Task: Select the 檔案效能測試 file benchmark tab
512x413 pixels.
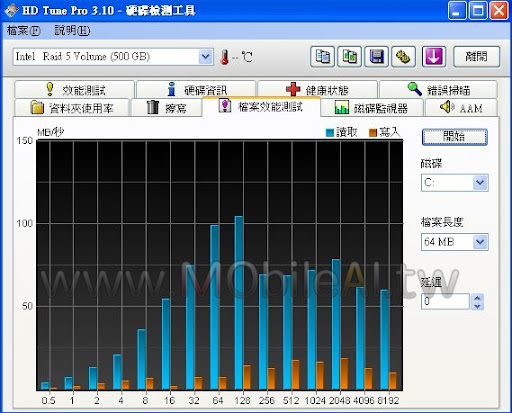Action: point(261,107)
